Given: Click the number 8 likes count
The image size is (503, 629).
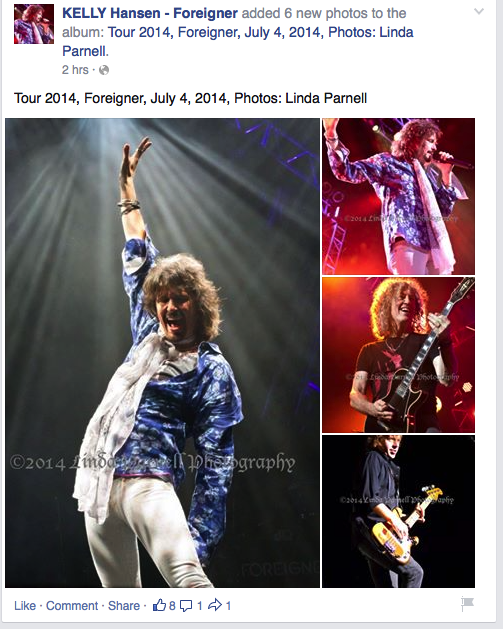Looking at the screenshot, I should (172, 606).
